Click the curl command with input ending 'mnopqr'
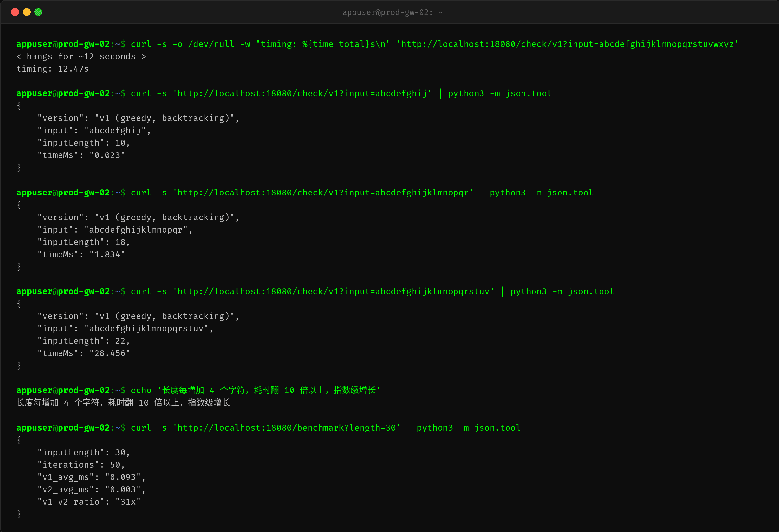This screenshot has height=532, width=779. coord(362,193)
